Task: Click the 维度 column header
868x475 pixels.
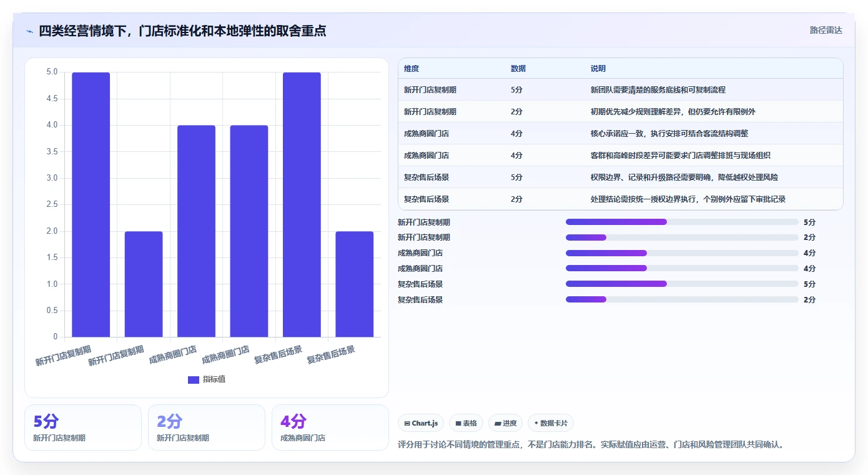Action: (412, 68)
